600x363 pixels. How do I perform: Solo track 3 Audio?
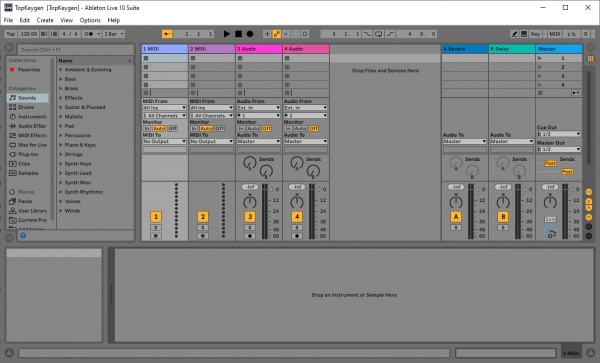tap(250, 228)
